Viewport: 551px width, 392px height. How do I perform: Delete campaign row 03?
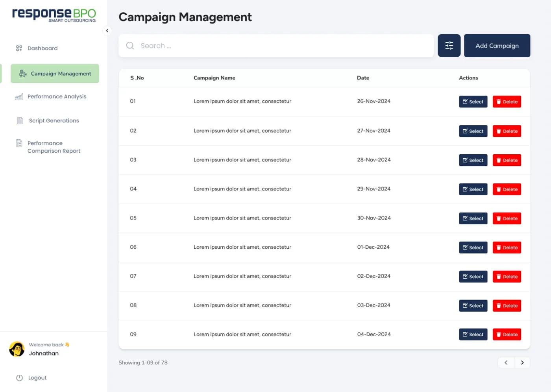click(507, 160)
